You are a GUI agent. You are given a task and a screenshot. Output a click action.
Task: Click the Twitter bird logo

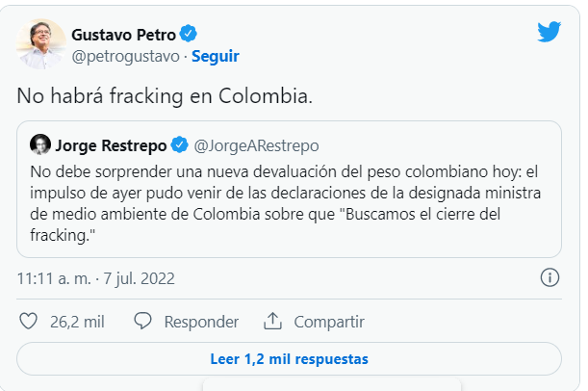tap(550, 33)
